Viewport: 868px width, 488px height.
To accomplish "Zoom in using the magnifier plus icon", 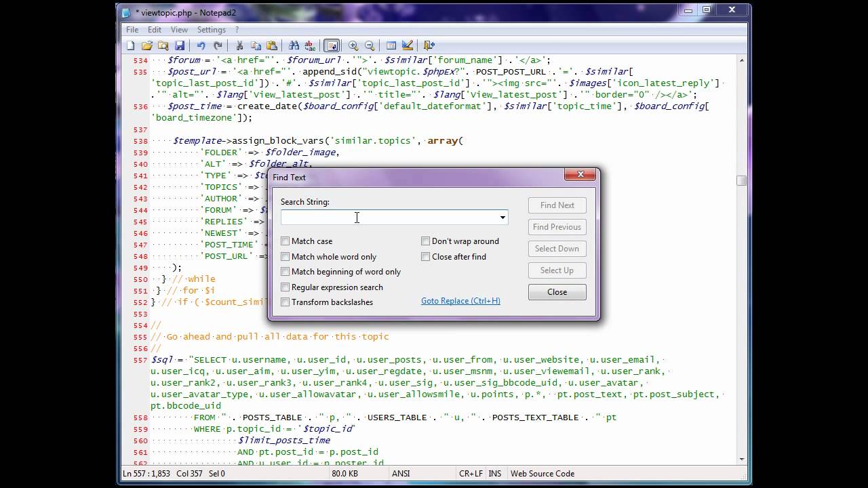I will coord(353,45).
